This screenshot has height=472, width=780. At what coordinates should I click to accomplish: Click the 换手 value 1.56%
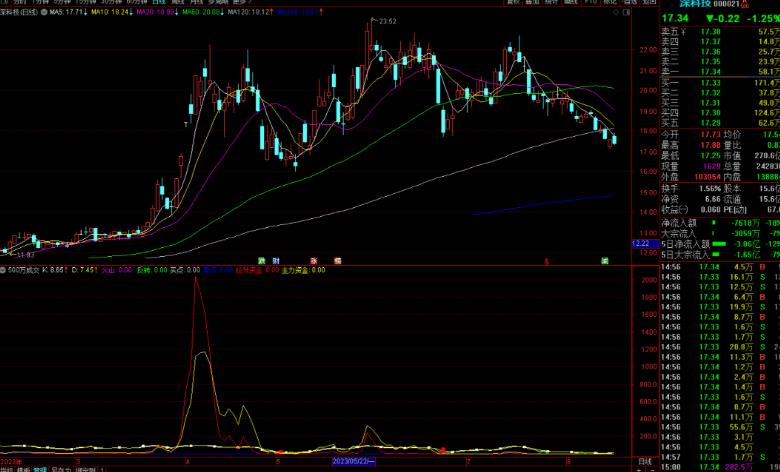click(x=710, y=189)
